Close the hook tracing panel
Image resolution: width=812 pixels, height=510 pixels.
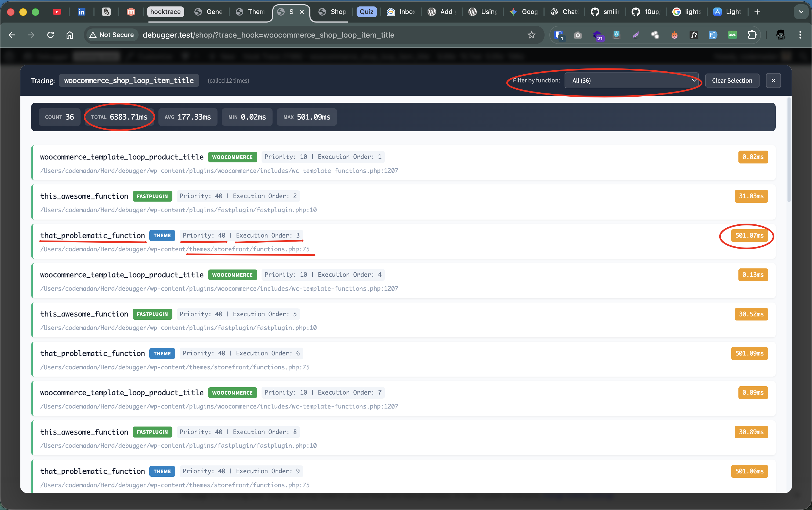(x=773, y=81)
